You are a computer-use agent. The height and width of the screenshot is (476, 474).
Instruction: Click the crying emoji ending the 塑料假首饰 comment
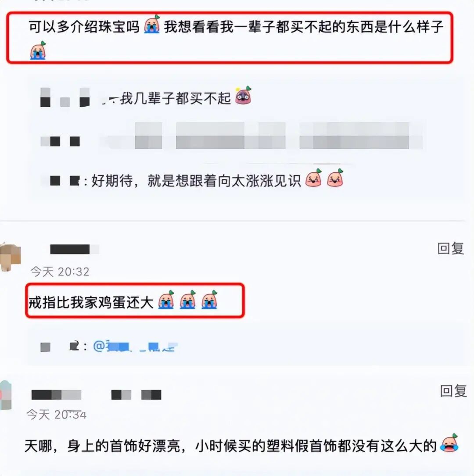pos(449,443)
